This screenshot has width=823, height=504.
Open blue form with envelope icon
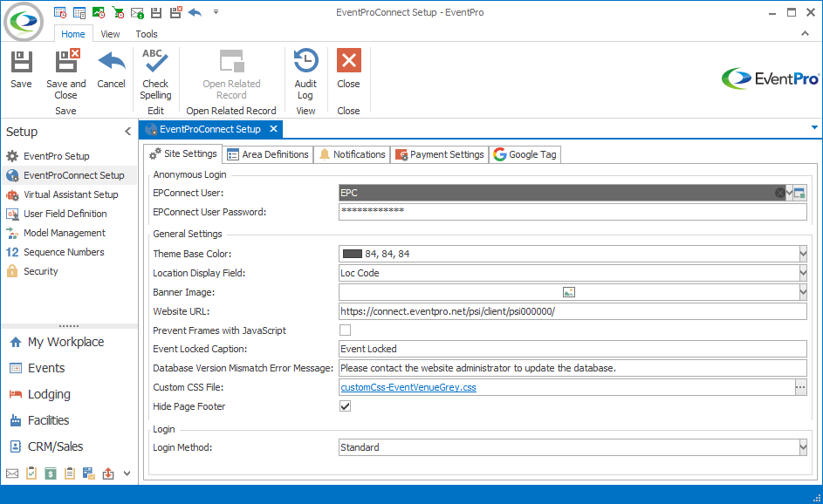89,473
